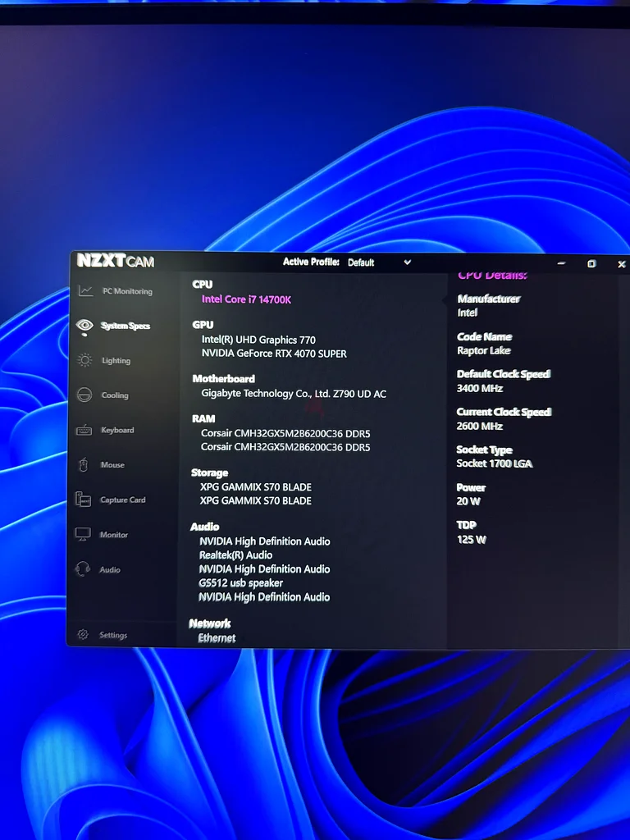
Task: Open Cooling section label
Action: [115, 395]
